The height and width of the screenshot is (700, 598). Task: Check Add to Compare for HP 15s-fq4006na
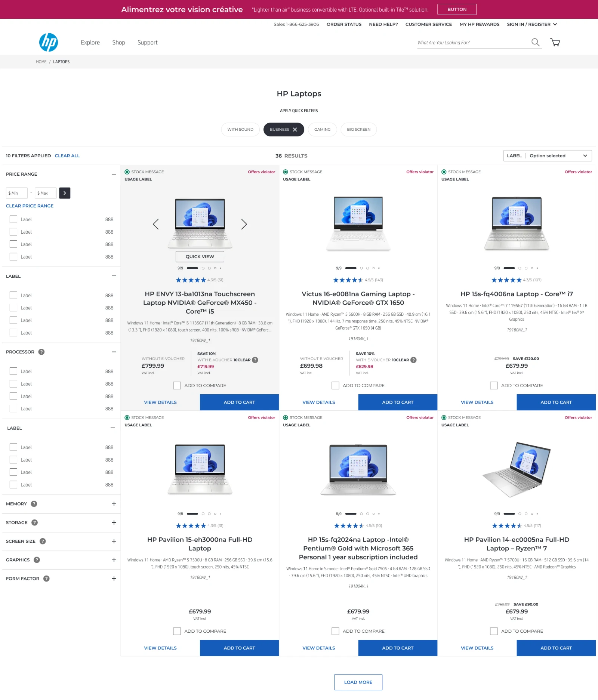click(x=494, y=385)
